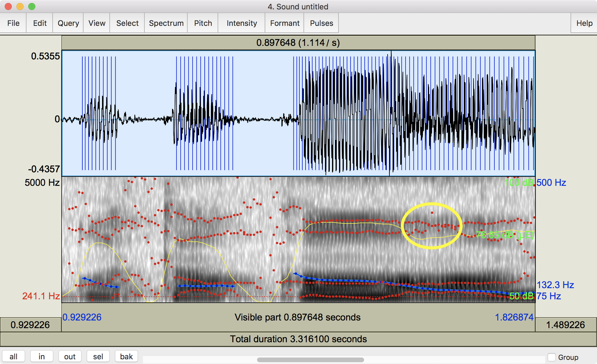Open the Help menu
The width and height of the screenshot is (597, 364).
coord(584,23)
